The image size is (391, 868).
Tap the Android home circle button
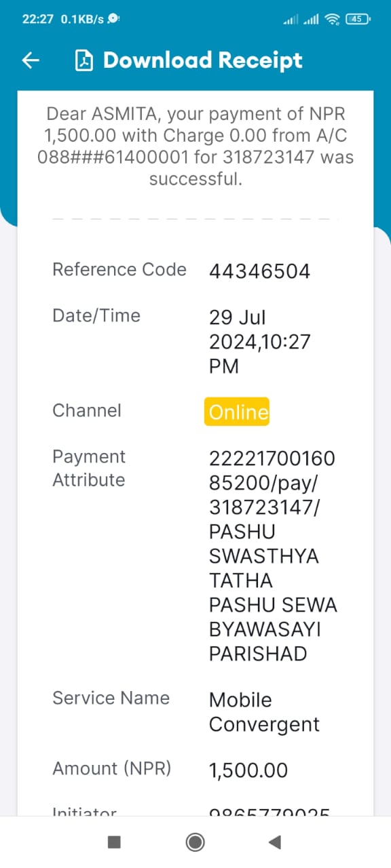(x=195, y=842)
